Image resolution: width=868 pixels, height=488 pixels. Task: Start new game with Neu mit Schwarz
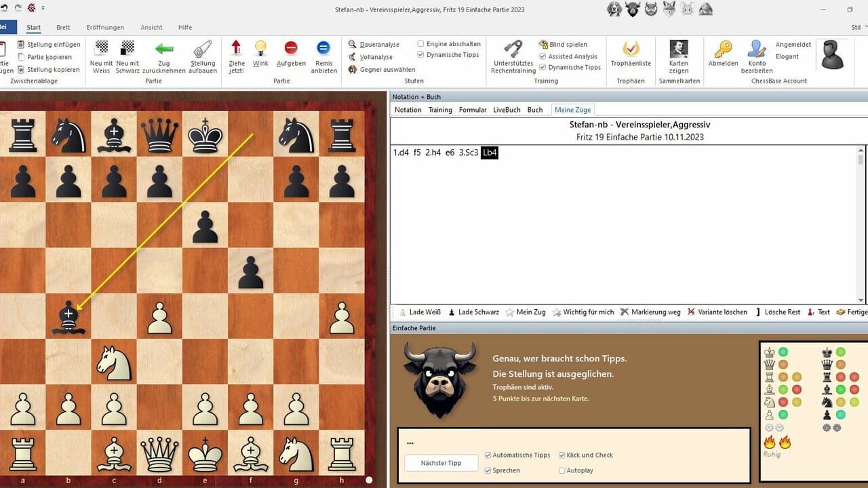pyautogui.click(x=127, y=49)
